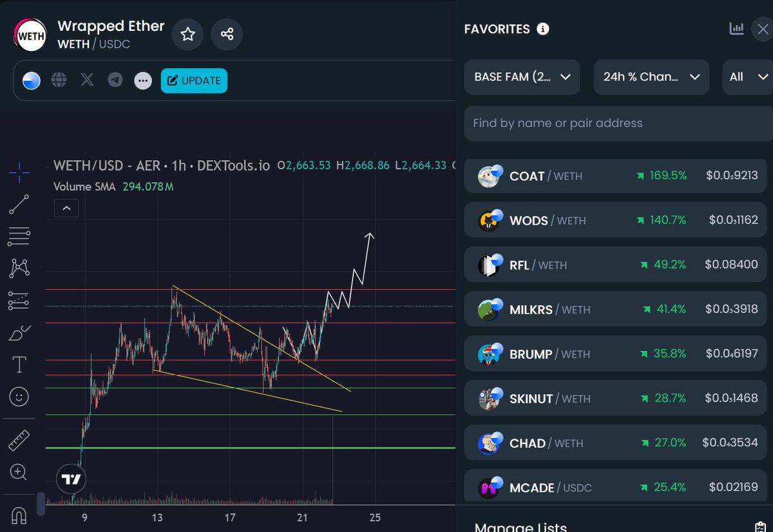Click the WETH/USD chart title
This screenshot has height=532, width=773.
pyautogui.click(x=162, y=166)
